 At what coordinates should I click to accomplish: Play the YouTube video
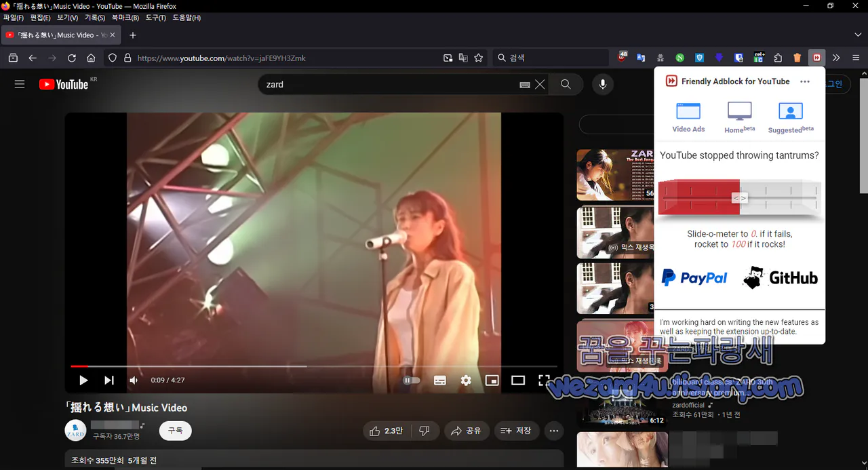pos(83,380)
